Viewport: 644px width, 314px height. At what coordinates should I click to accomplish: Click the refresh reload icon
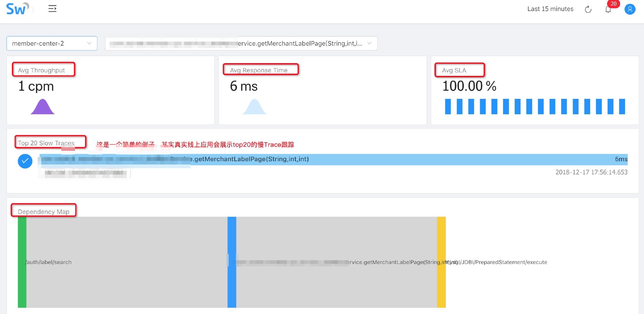[x=588, y=9]
